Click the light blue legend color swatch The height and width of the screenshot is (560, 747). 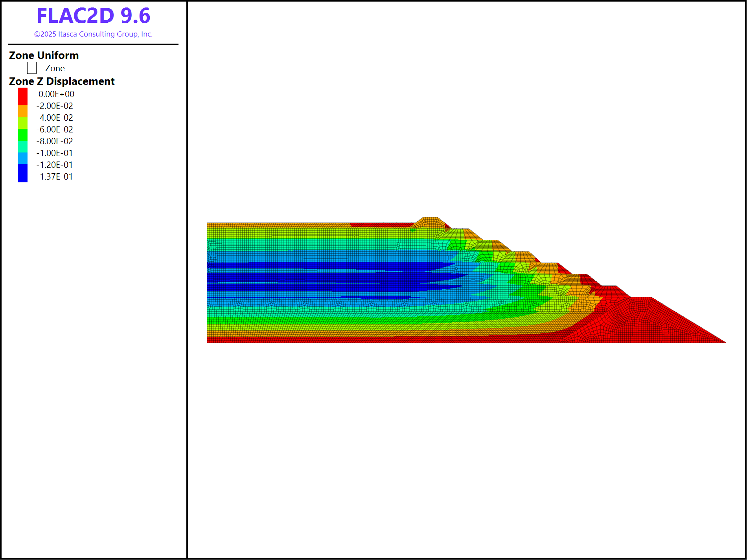coord(23,158)
